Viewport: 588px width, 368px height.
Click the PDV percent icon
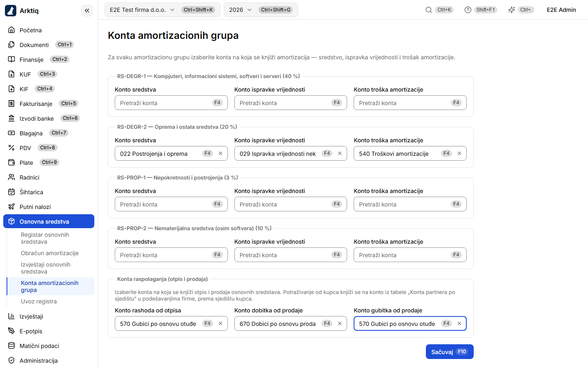11,148
